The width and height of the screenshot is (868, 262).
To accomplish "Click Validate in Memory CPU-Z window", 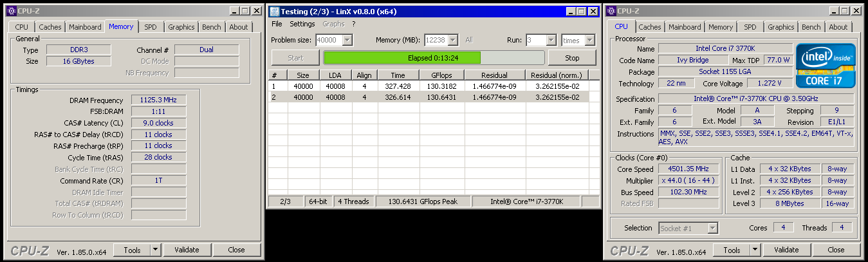I will tap(187, 250).
